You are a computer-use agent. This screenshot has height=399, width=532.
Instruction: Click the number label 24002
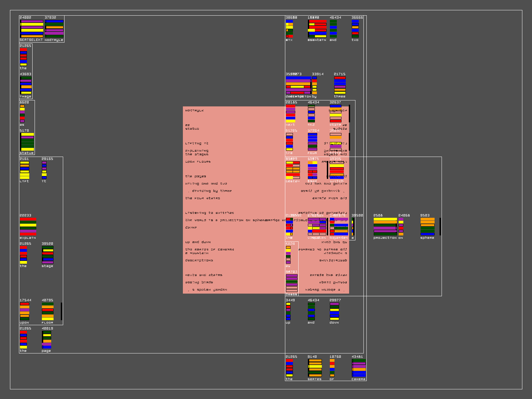(x=25, y=18)
